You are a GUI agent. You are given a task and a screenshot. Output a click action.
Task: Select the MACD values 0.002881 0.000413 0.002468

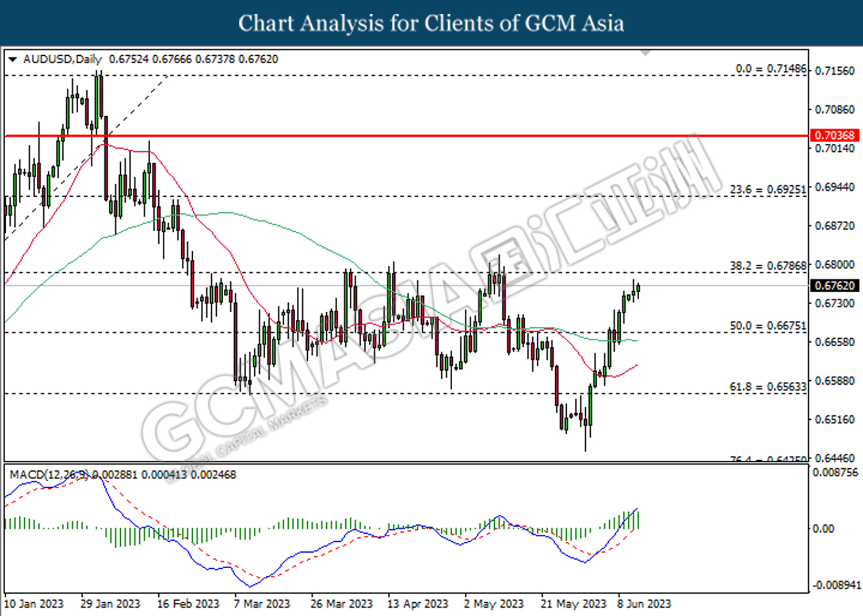tap(164, 475)
